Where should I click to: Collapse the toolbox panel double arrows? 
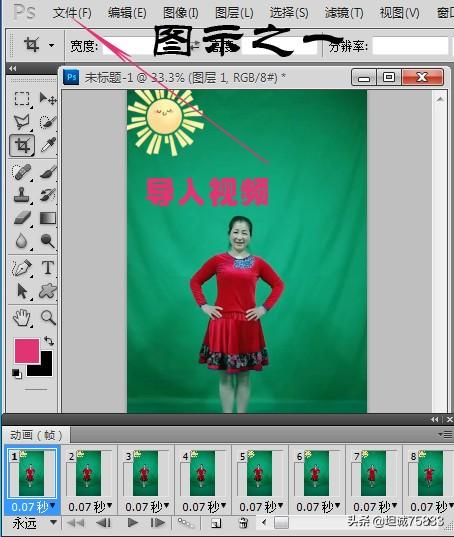click(x=13, y=68)
